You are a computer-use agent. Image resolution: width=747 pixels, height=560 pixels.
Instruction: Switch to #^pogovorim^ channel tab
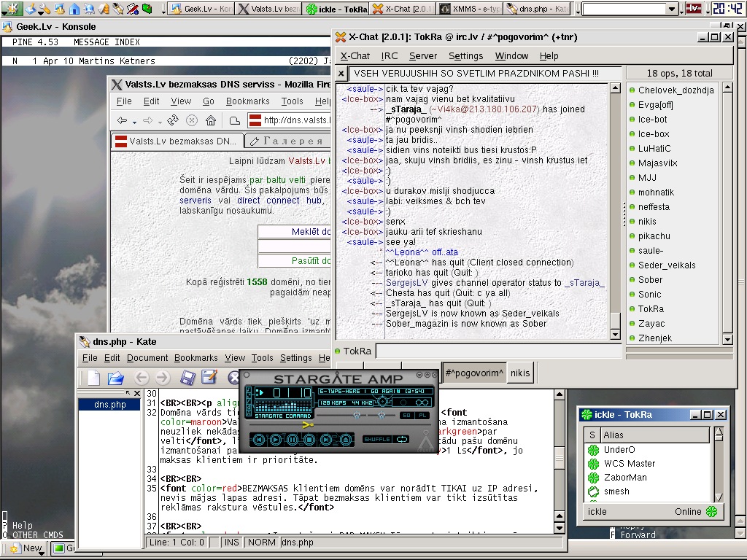[473, 373]
